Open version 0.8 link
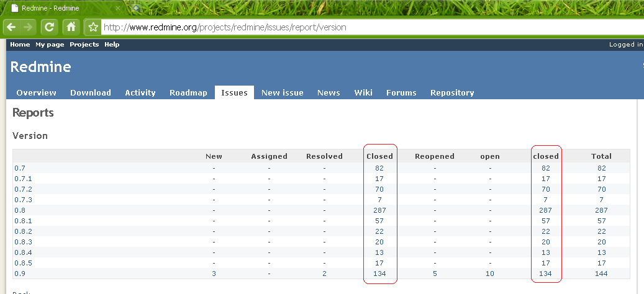 pos(20,210)
